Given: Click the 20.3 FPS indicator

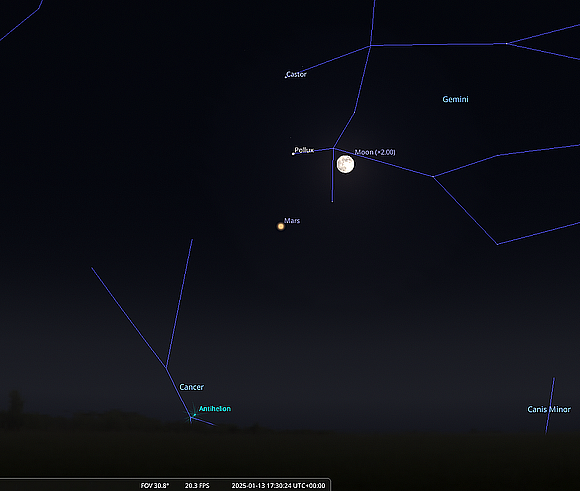Looking at the screenshot, I should (197, 485).
